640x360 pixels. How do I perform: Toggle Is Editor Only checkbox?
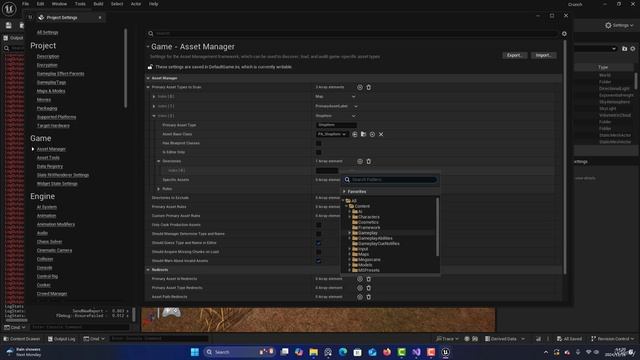point(318,152)
